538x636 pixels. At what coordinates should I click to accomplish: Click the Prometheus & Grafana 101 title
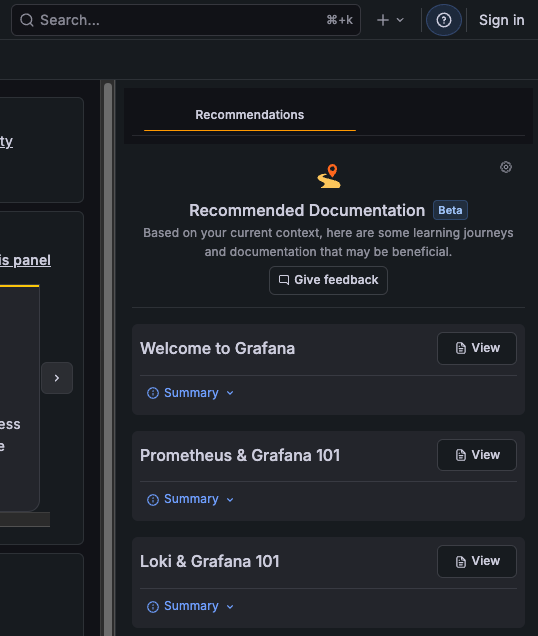240,456
